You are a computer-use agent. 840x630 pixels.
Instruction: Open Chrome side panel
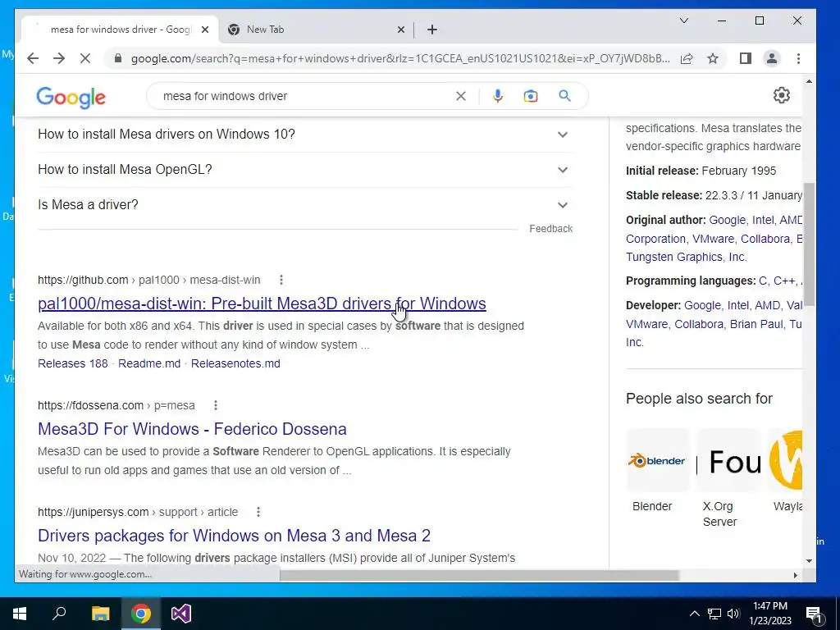tap(745, 58)
